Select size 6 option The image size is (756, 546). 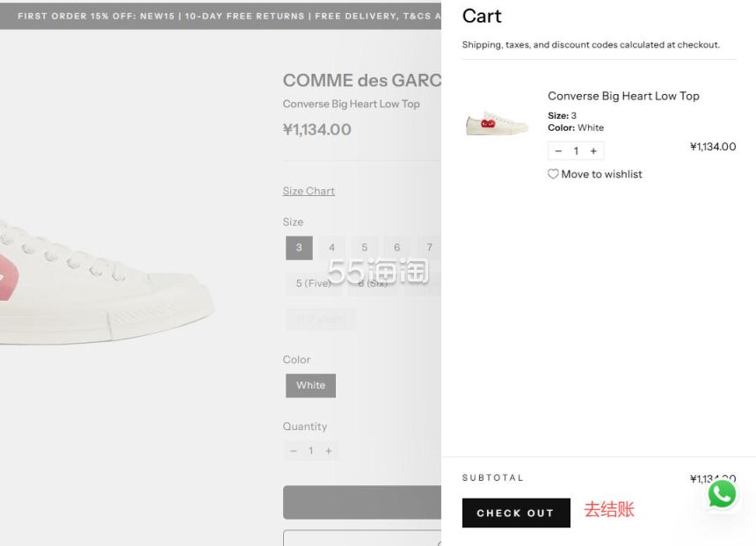point(396,248)
